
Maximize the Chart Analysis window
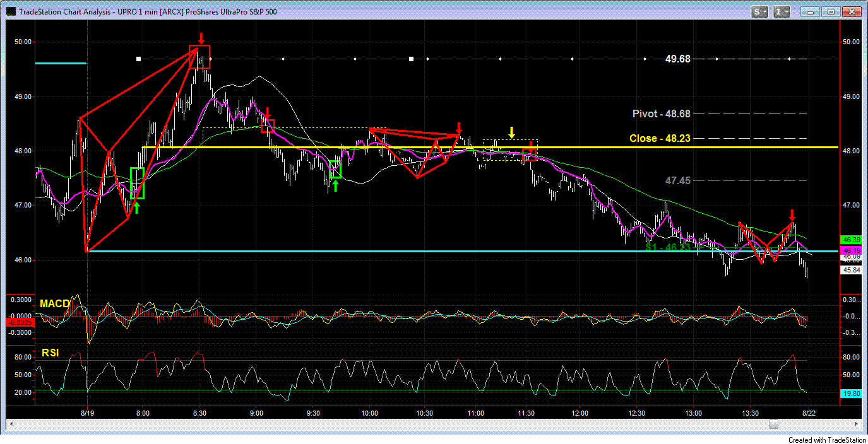pos(831,11)
